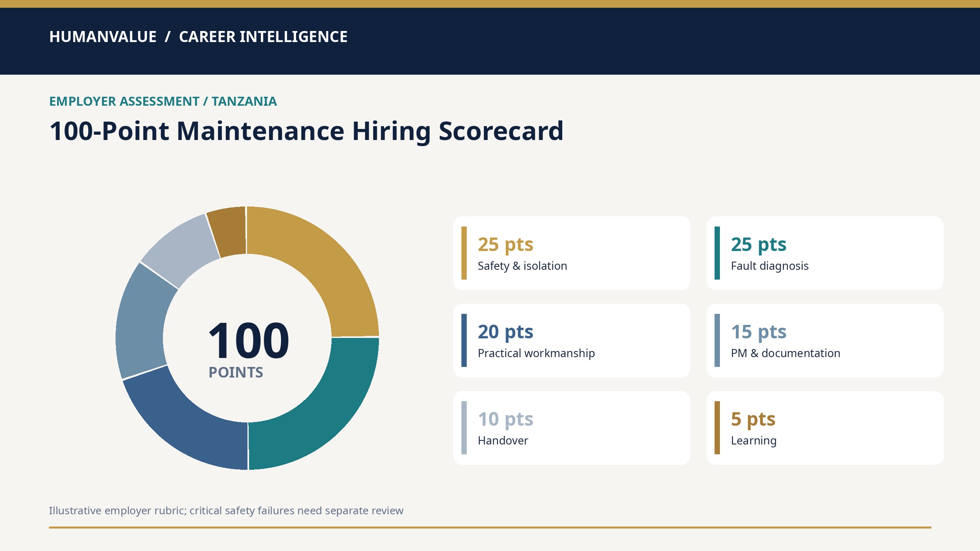
Task: Select the Safety & isolation card
Action: coord(572,253)
